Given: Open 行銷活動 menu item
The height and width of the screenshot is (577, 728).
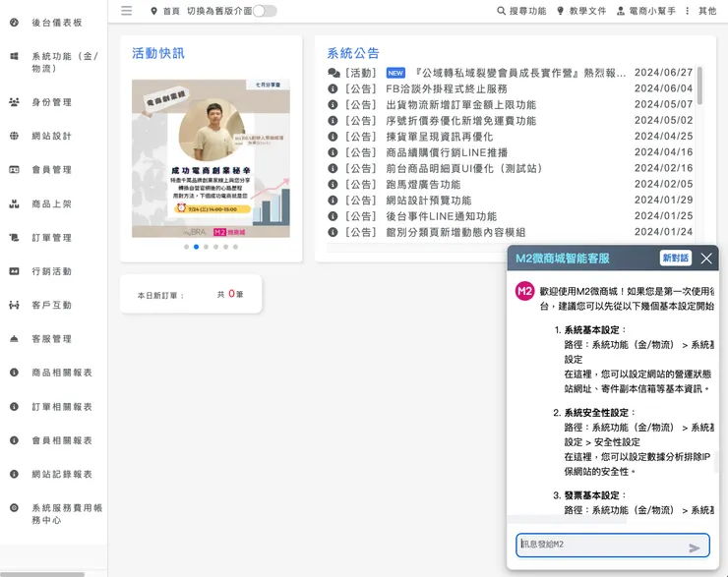Looking at the screenshot, I should pos(51,271).
